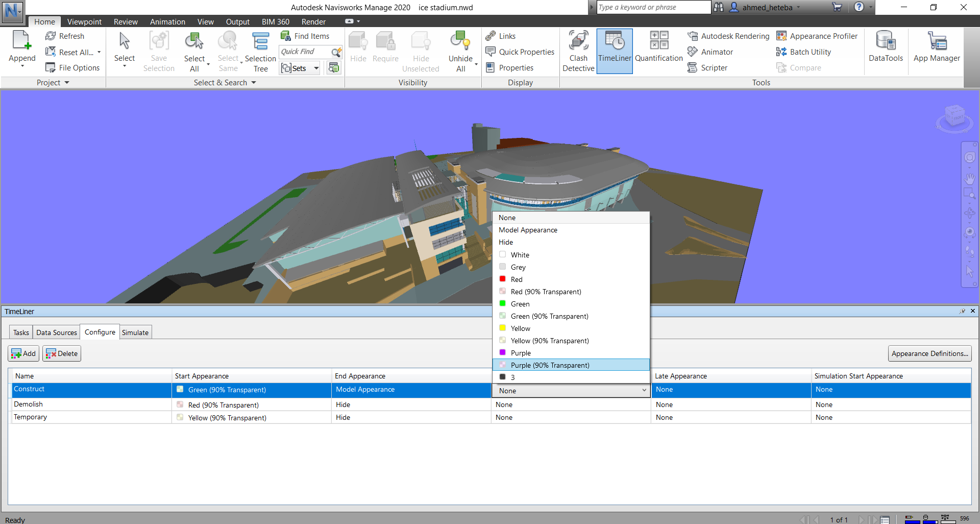Expand the Select & Search panel arrow
The width and height of the screenshot is (980, 524).
(254, 83)
